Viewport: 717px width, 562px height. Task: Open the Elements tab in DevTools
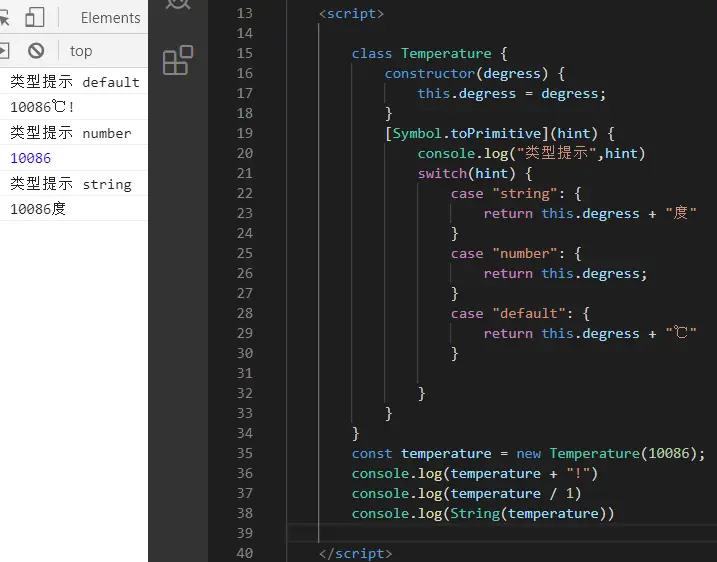pos(110,17)
